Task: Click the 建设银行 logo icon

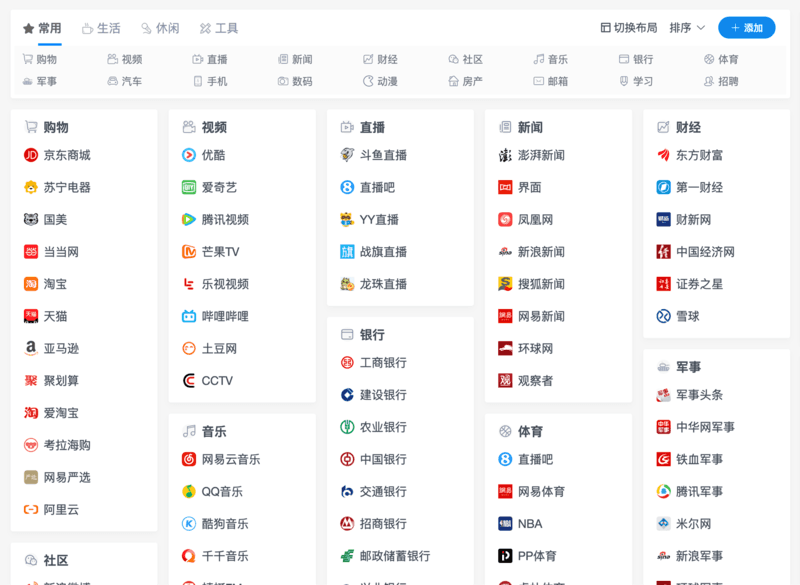Action: click(347, 395)
